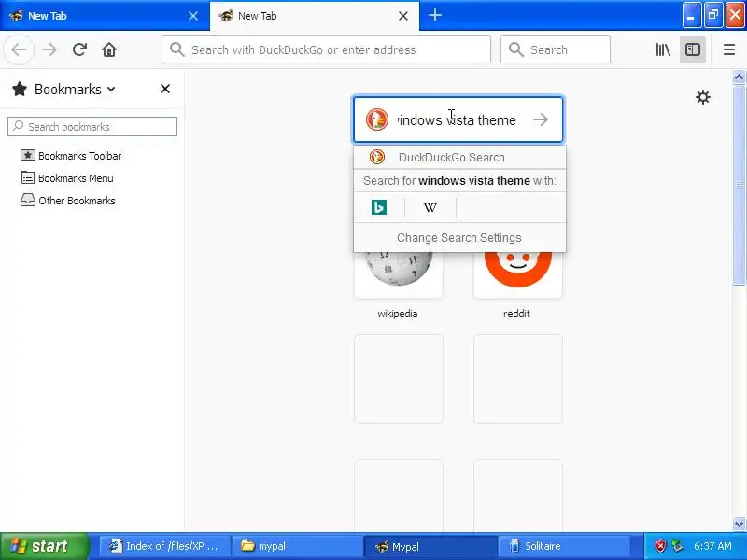Close the active second New Tab
747x560 pixels.
click(403, 16)
